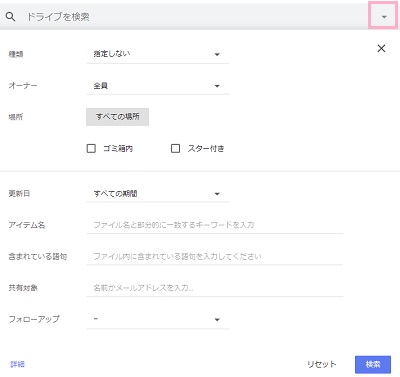Click the アイテム名 keyword input field
The image size is (400, 377).
(x=215, y=225)
